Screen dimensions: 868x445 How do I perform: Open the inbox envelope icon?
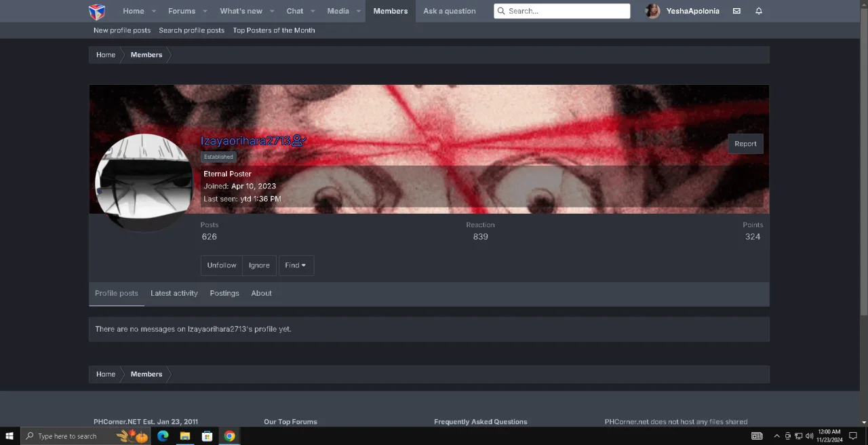coord(736,11)
